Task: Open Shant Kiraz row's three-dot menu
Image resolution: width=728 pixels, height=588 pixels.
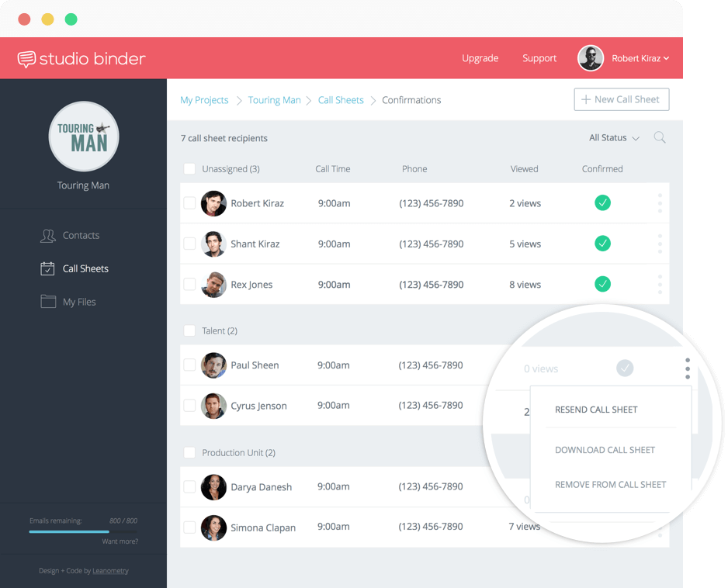Action: click(660, 244)
